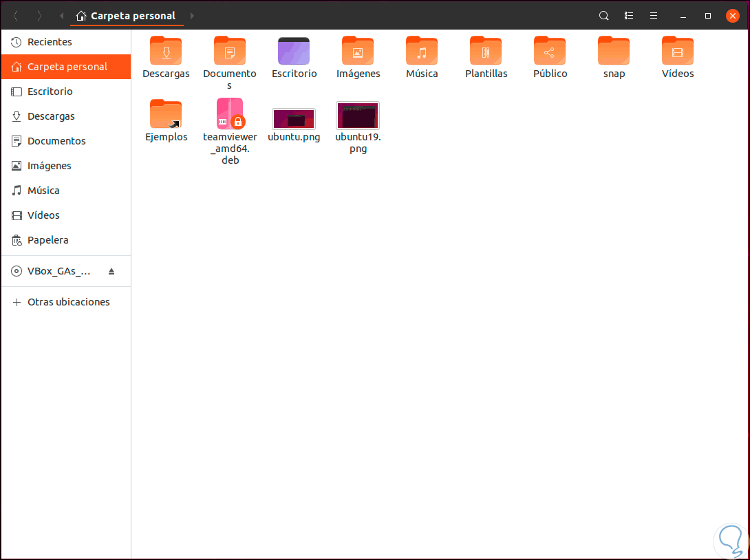Open the purple Escritorio folder icon
Screen dimensions: 750x560
tap(294, 51)
